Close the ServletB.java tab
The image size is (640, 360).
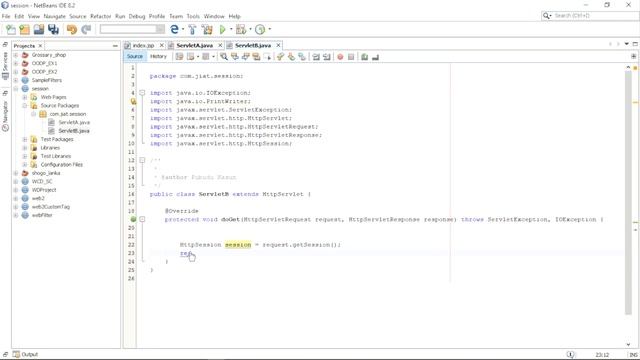(x=278, y=45)
